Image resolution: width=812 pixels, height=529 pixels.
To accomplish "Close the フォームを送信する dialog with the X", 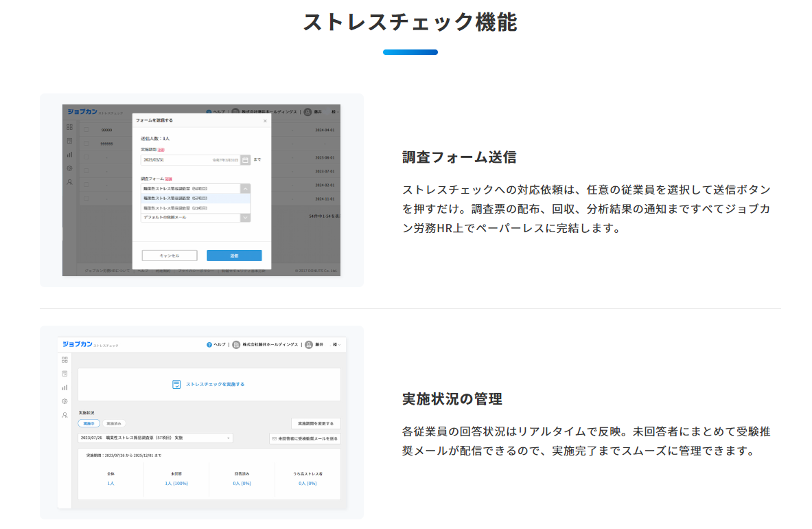I will pyautogui.click(x=265, y=121).
